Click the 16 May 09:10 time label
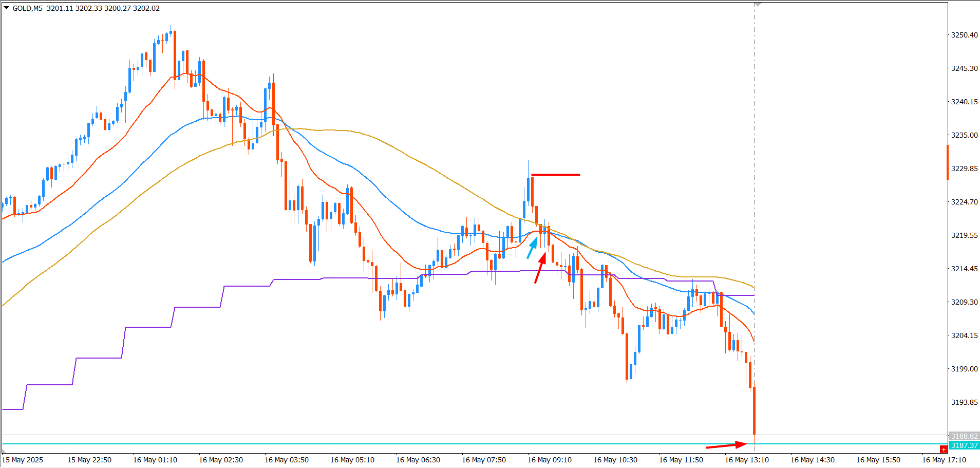This screenshot has width=980, height=468. [x=550, y=460]
